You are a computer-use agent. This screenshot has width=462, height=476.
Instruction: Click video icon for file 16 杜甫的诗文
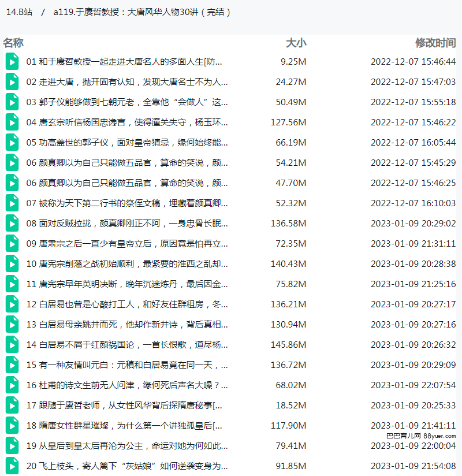[x=12, y=385]
